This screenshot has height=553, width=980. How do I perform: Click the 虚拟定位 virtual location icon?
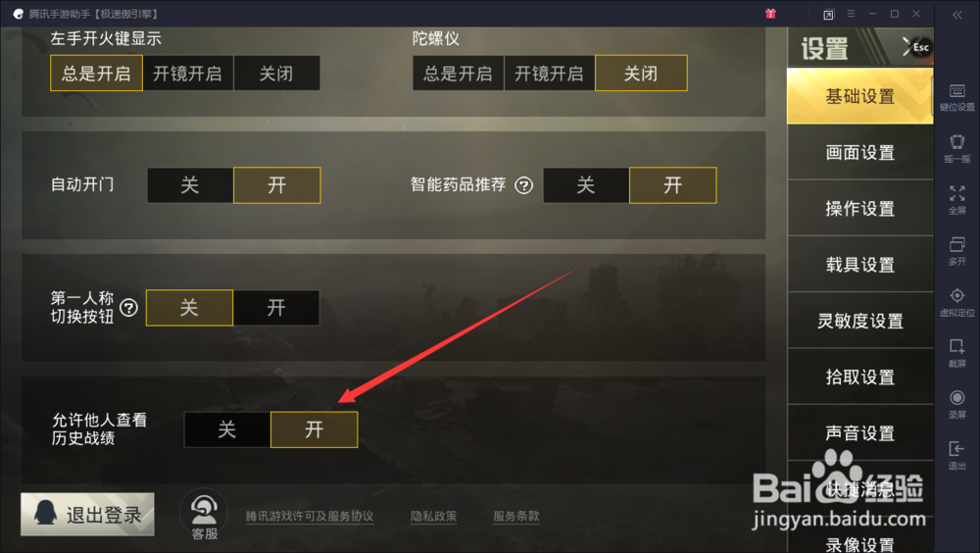point(956,302)
